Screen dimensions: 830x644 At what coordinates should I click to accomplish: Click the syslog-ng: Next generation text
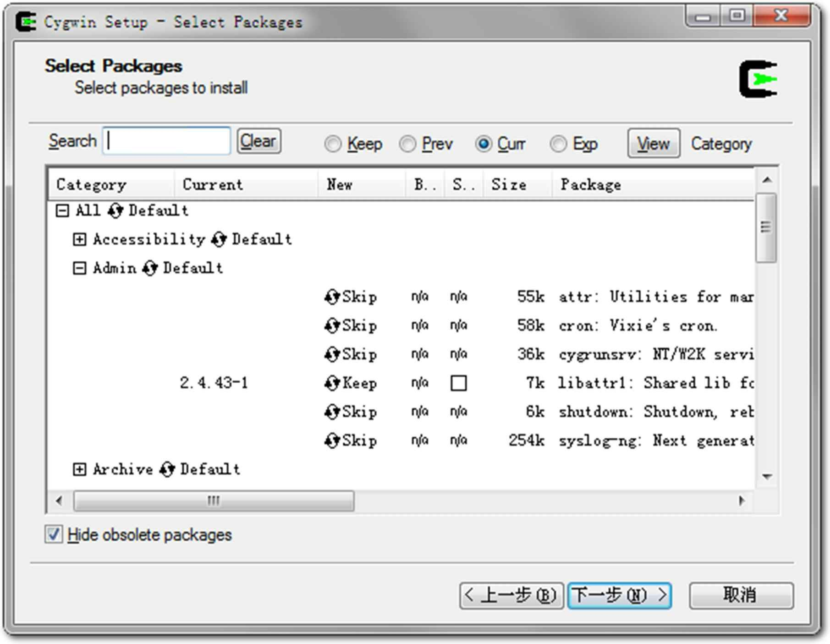(656, 441)
